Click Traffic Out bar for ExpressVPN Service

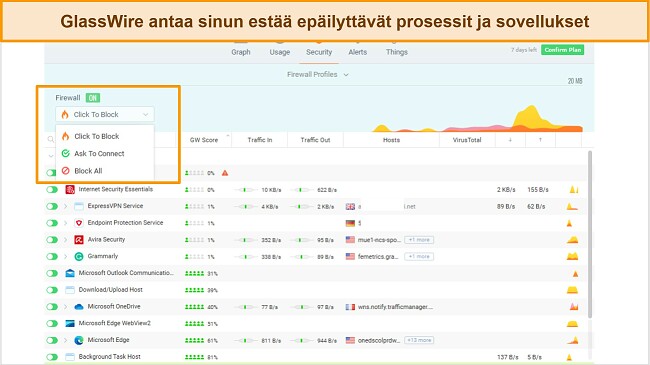point(301,207)
